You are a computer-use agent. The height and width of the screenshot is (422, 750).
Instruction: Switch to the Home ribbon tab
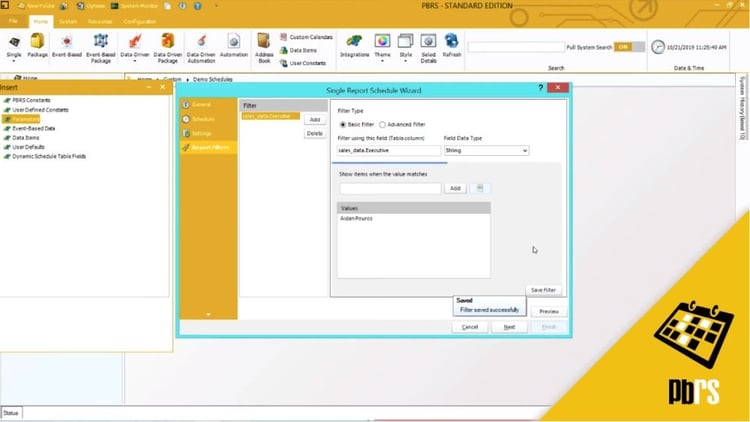(x=41, y=22)
